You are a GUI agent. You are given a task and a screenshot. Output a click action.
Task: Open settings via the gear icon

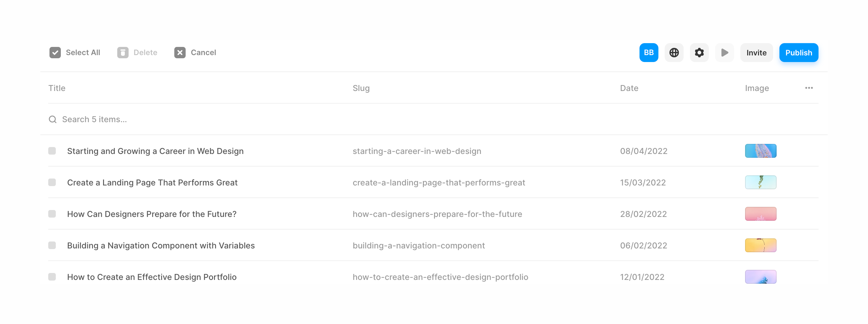point(699,53)
